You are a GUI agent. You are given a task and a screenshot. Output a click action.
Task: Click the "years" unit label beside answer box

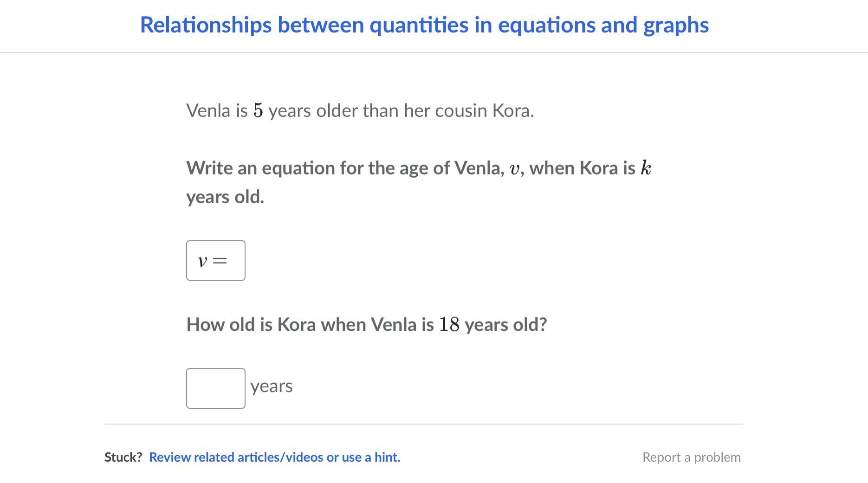pyautogui.click(x=272, y=386)
